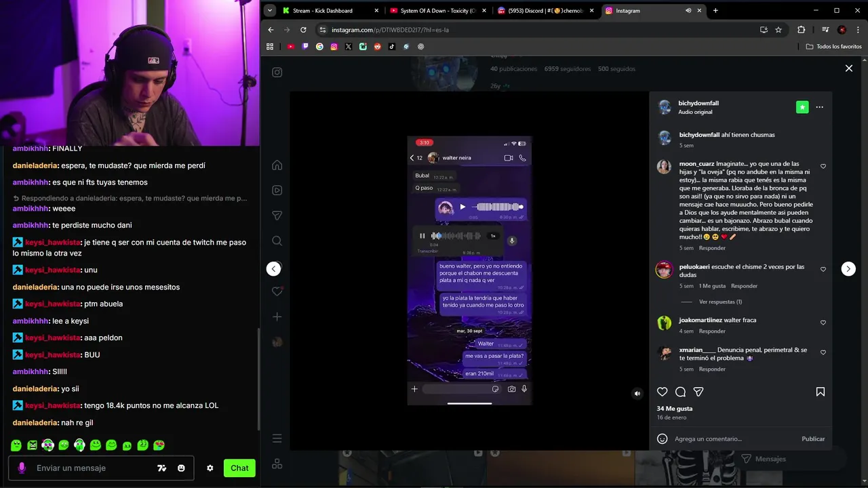Open Chrome profile avatar menu
Image resolution: width=868 pixels, height=488 pixels.
point(842,30)
